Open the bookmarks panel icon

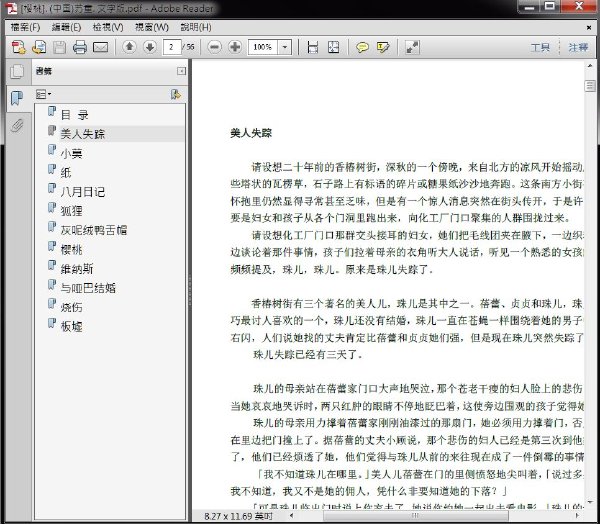(x=16, y=98)
